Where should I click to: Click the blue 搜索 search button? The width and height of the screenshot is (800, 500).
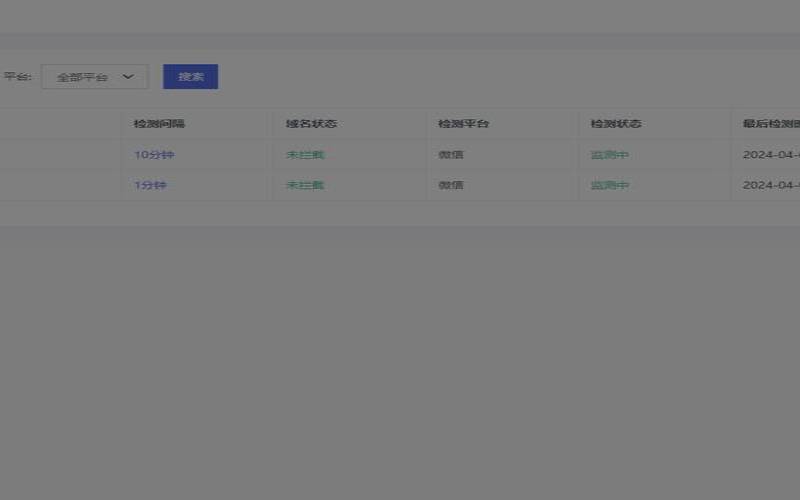(190, 77)
